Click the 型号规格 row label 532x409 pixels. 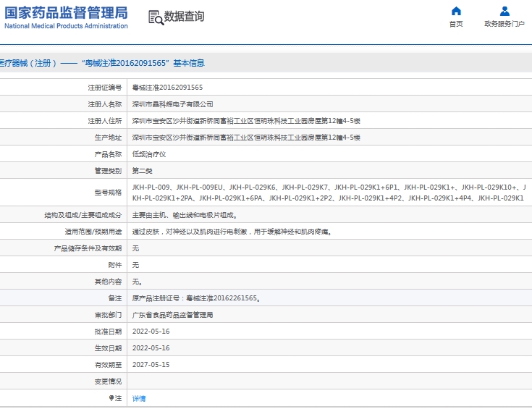coord(108,193)
